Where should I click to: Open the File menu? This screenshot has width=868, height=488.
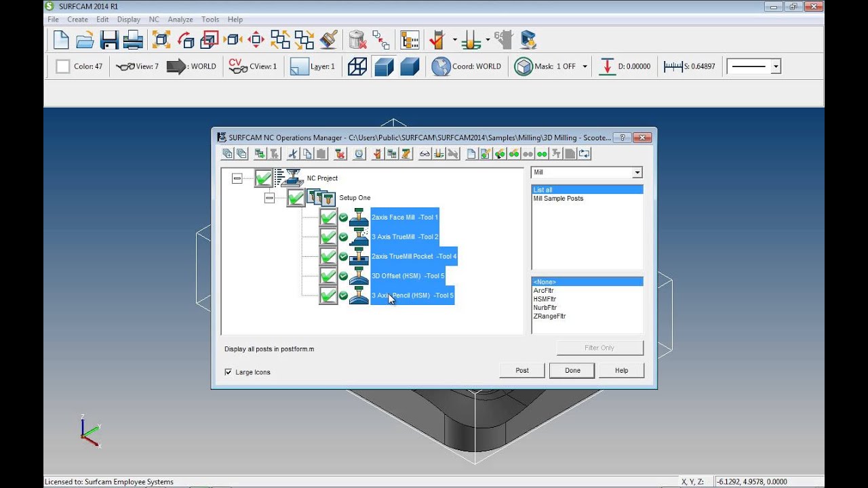pos(53,20)
